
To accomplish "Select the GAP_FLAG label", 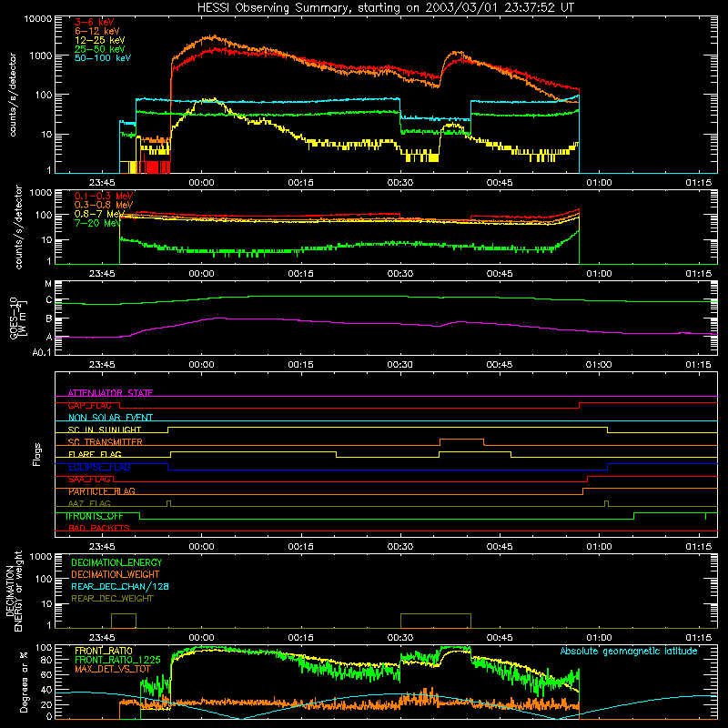I will [x=89, y=405].
